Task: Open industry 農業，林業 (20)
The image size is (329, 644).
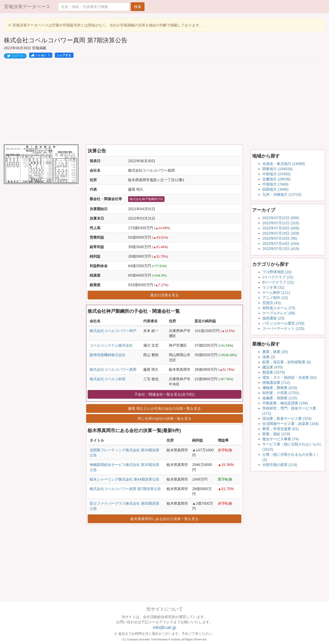Action: click(x=275, y=352)
